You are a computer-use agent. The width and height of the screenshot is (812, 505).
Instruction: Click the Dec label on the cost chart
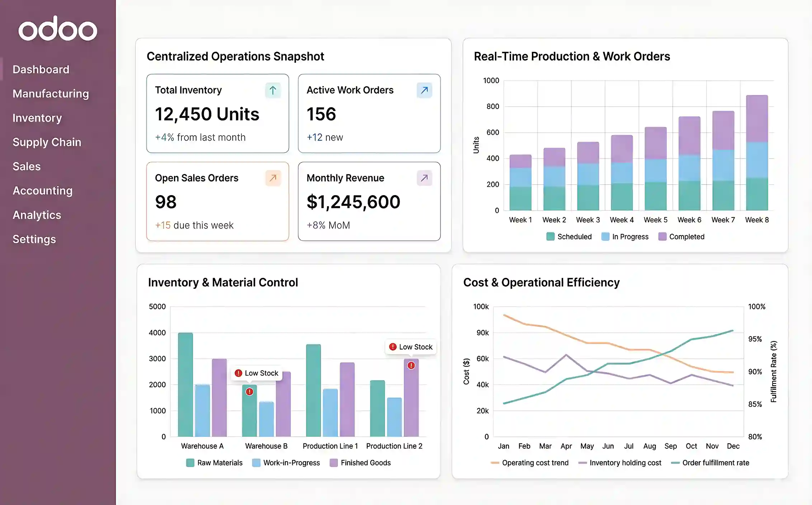click(733, 446)
